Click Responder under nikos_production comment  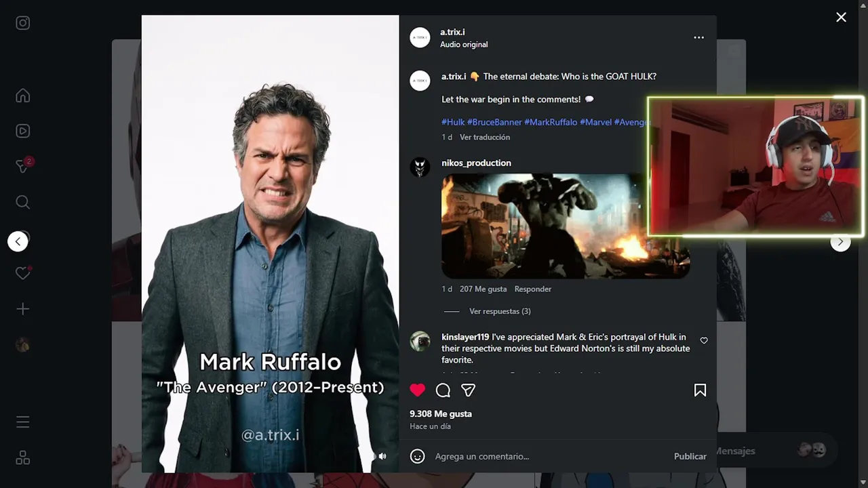pos(533,289)
